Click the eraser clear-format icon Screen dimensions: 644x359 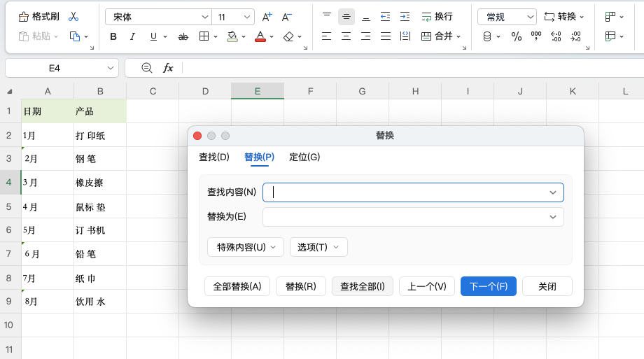click(x=288, y=36)
